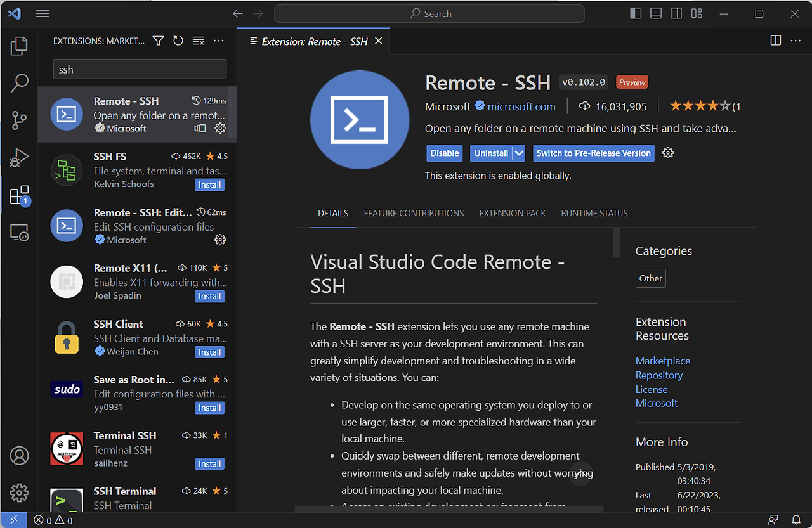Open the Search view in the activity bar

[19, 82]
